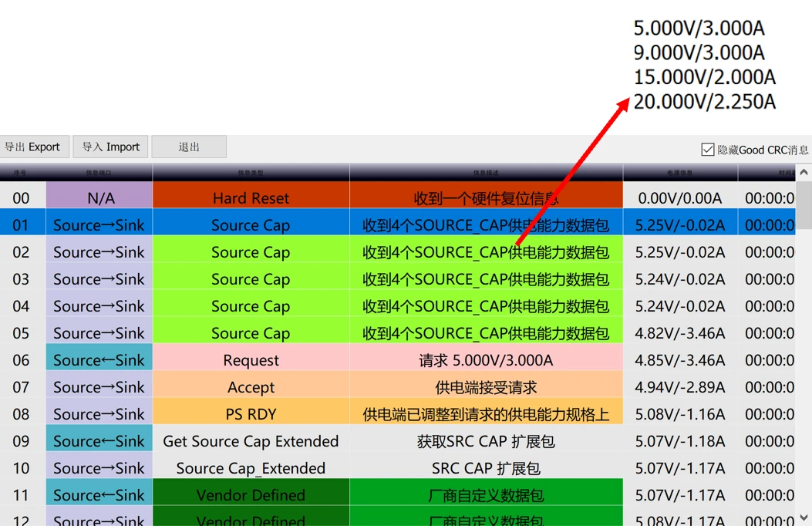Image resolution: width=812 pixels, height=526 pixels.
Task: Click the 序号 column header
Action: 22,173
